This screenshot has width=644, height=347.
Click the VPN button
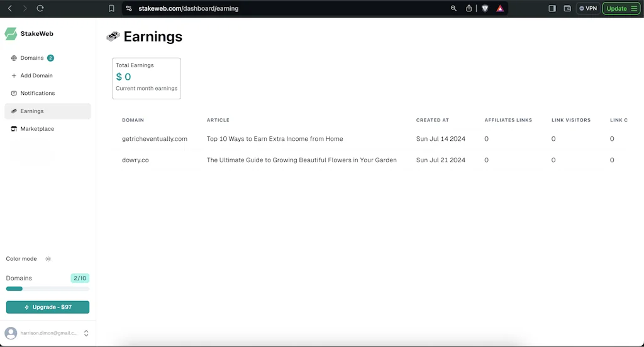click(588, 8)
